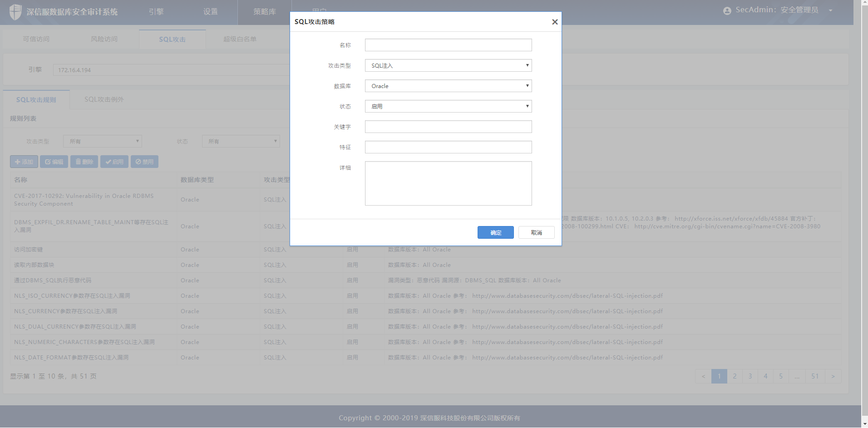Click the 编辑 pencil icon button
The width and height of the screenshot is (868, 428).
click(54, 162)
